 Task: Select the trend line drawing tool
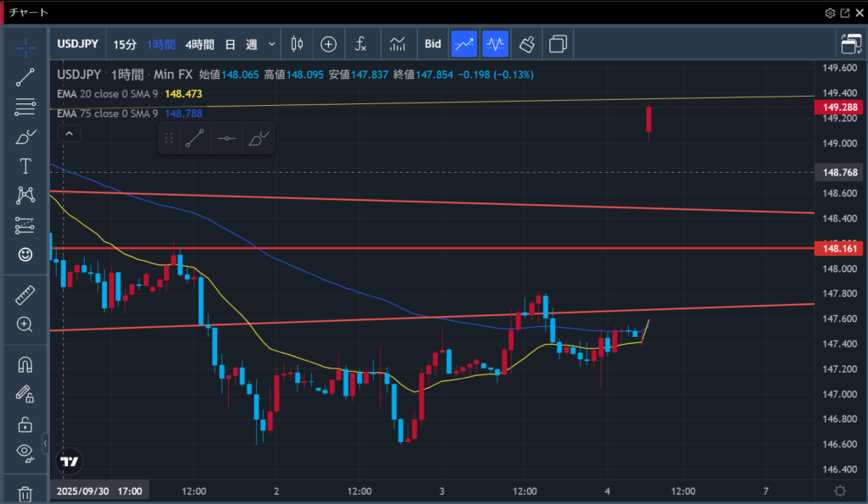click(x=25, y=77)
